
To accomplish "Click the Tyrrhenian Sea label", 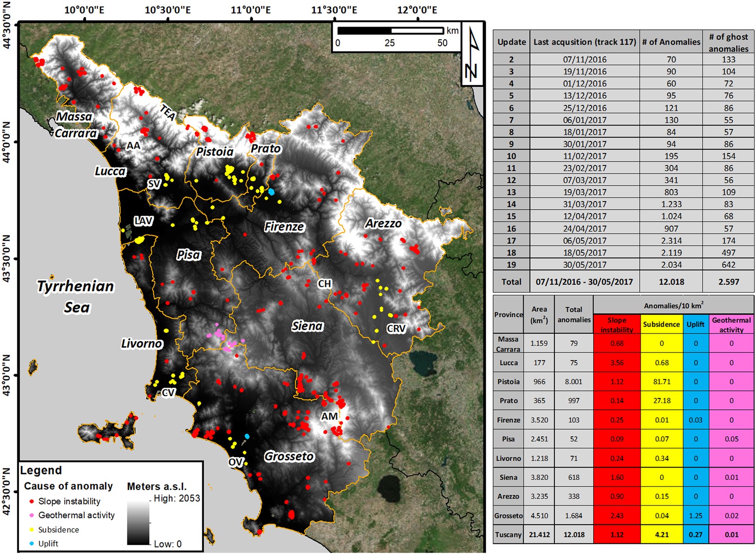I will [x=76, y=296].
